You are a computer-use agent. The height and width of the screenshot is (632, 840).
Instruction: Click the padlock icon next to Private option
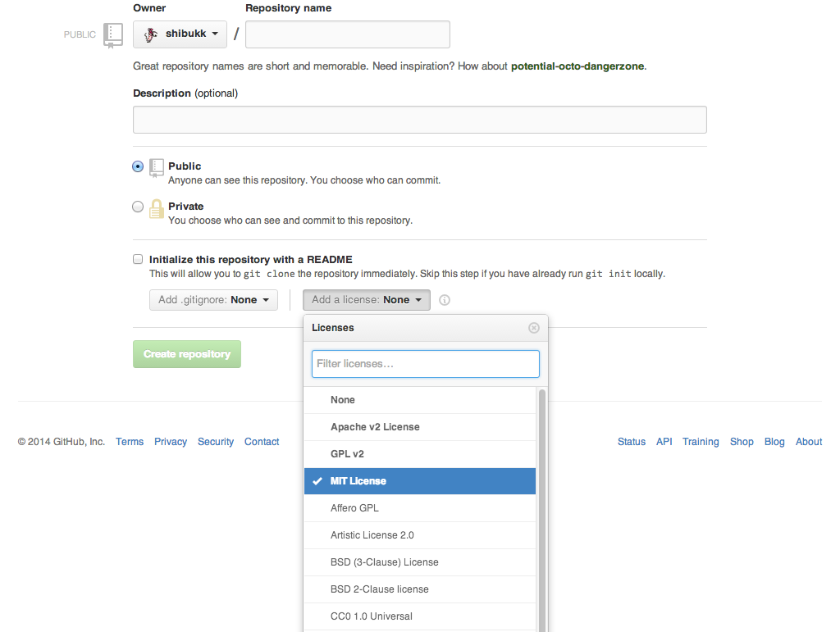click(x=157, y=208)
